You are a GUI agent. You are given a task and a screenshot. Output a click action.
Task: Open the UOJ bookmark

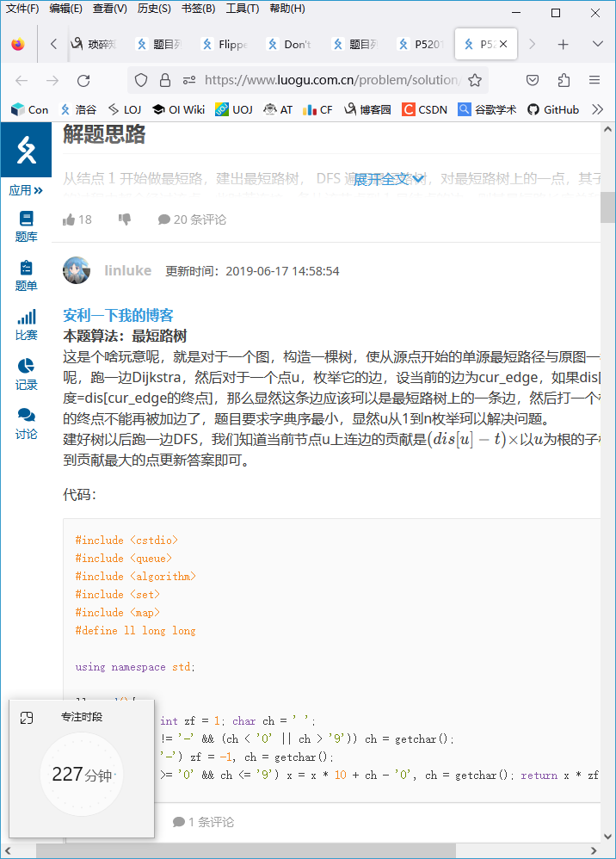(x=234, y=109)
